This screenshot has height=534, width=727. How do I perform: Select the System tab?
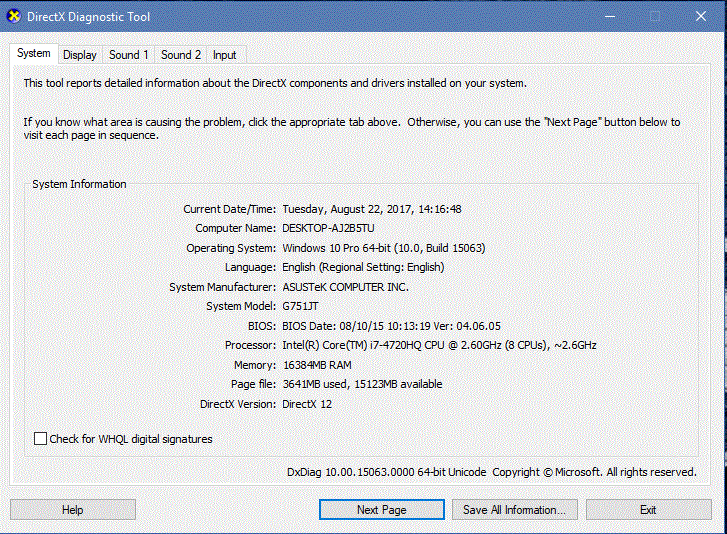pos(33,53)
